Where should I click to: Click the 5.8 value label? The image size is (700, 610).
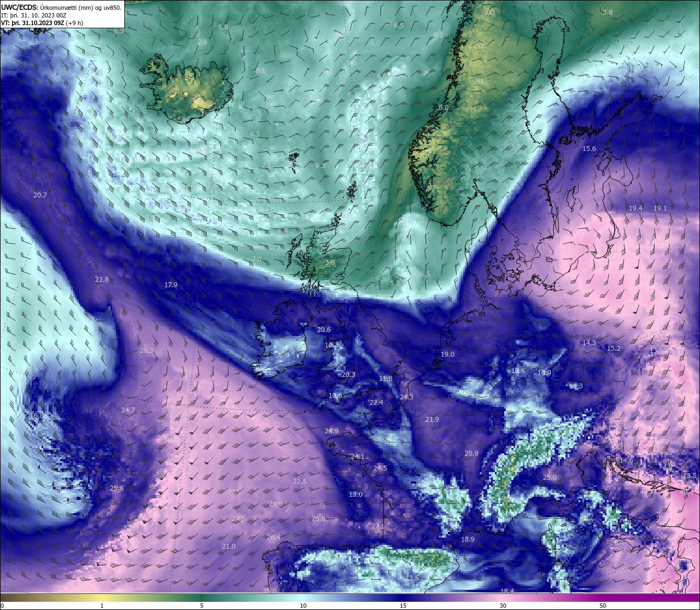tap(223, 27)
